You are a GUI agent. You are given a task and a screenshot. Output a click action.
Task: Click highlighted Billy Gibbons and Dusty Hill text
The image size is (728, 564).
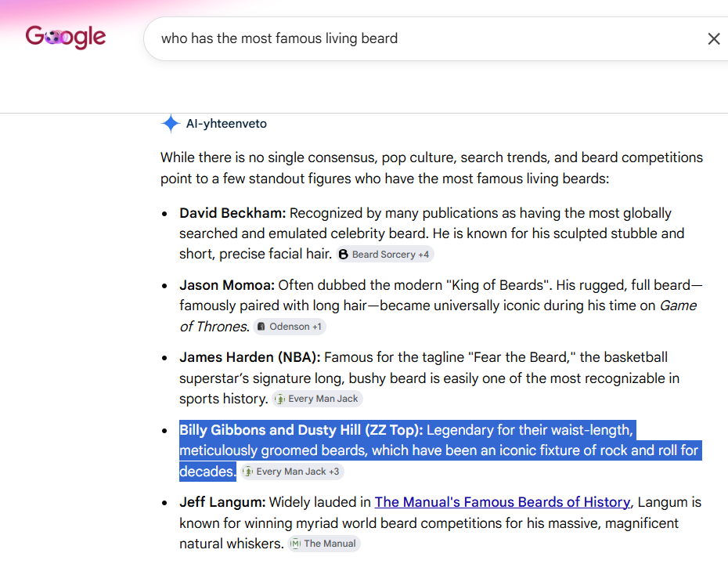coord(301,430)
